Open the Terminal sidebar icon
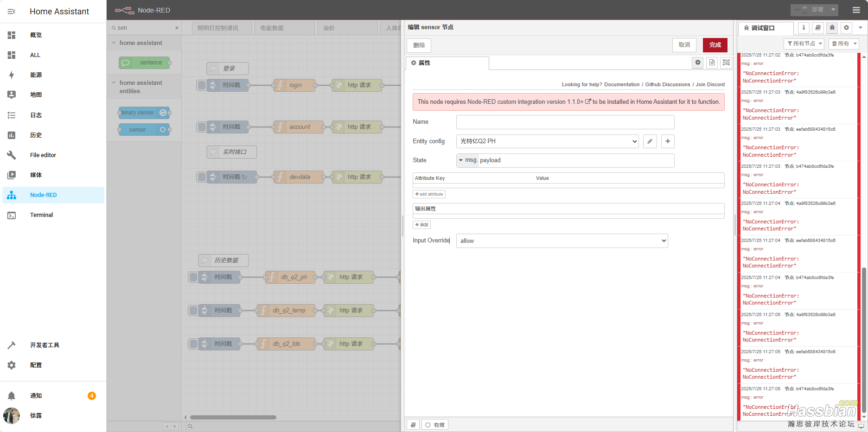868x432 pixels. pos(12,215)
